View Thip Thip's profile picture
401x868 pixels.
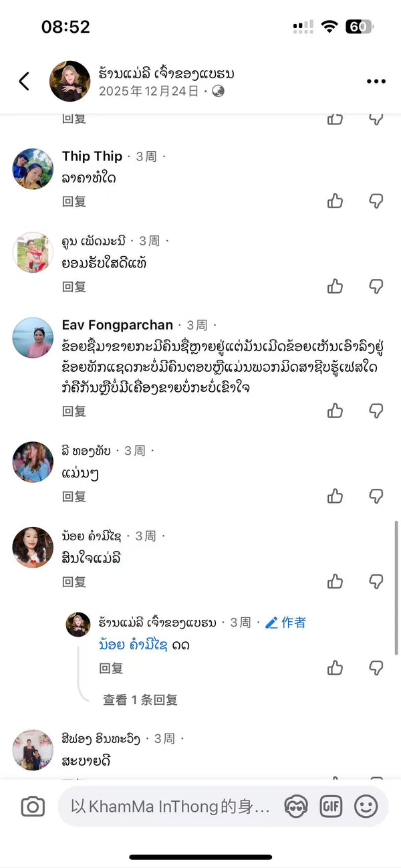click(33, 169)
